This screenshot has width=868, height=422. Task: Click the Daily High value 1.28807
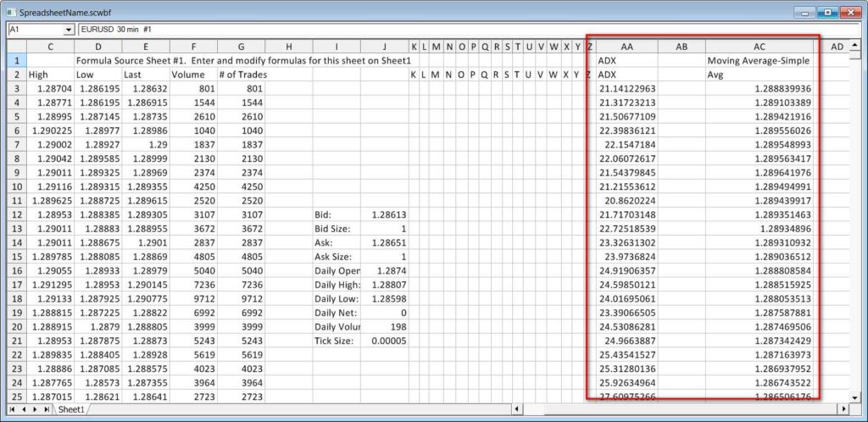point(384,285)
